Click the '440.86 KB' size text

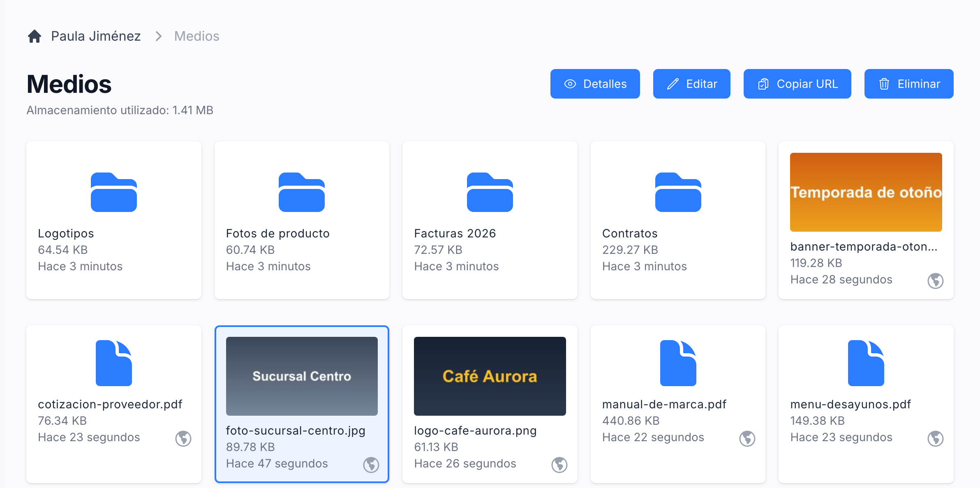coord(631,421)
